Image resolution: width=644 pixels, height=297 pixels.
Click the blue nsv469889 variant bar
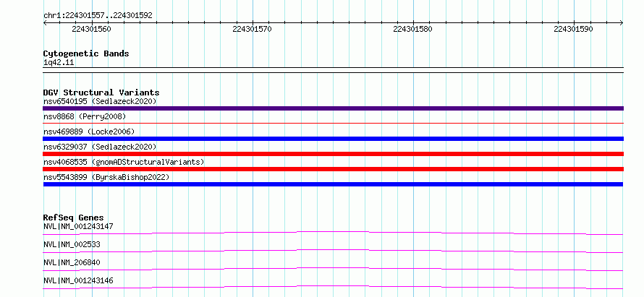(333, 139)
